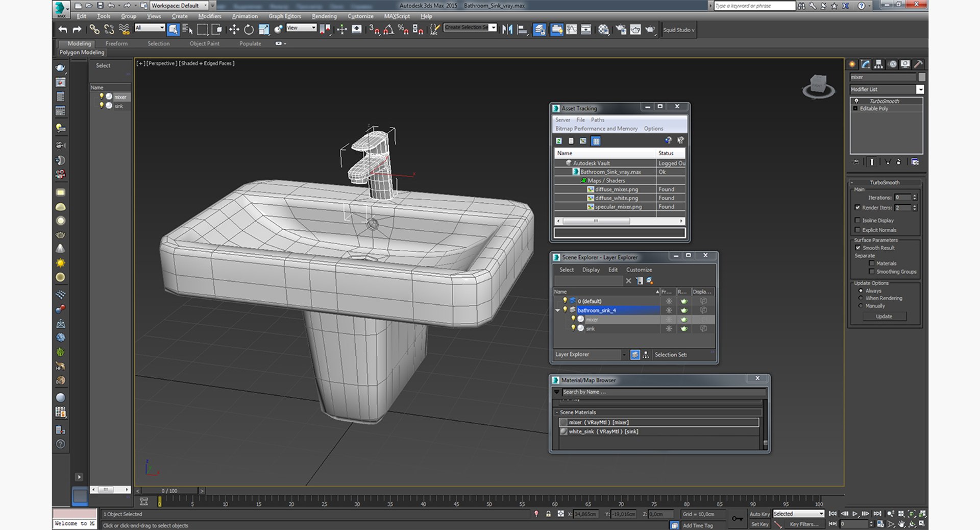Switch to the Freeform ribbon tab

116,44
